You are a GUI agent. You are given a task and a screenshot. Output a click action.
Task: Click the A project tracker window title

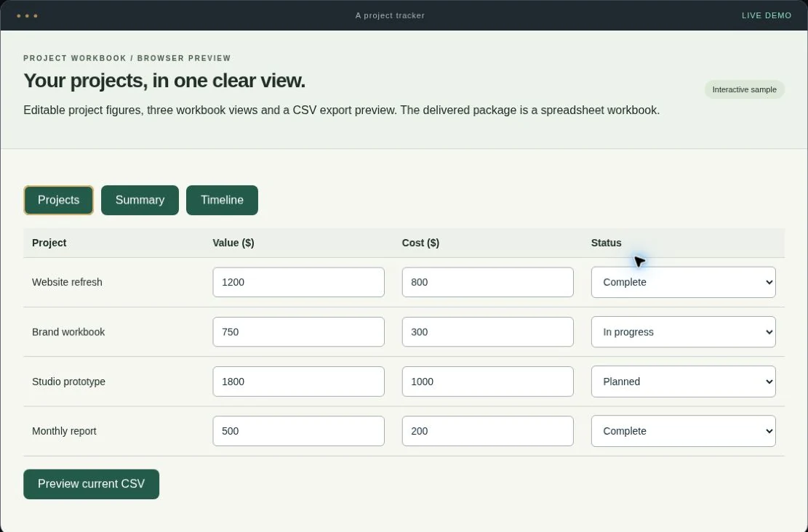tap(390, 15)
